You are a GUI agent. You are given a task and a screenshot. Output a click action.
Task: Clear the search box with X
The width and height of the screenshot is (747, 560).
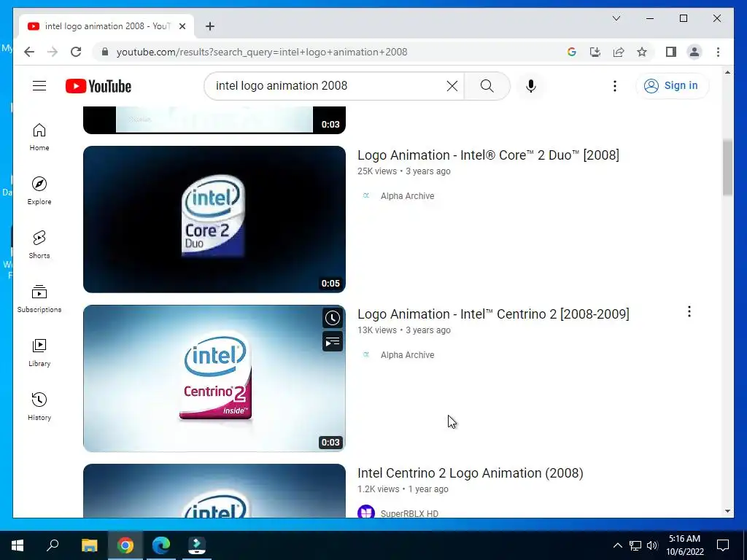452,86
